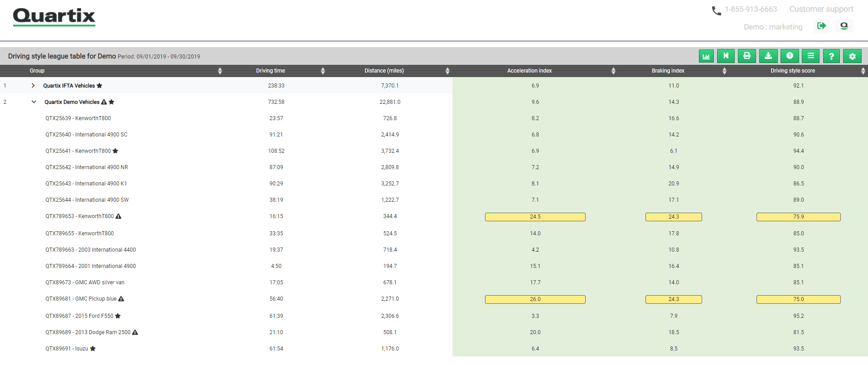Select vehicle QTX25643 - International 4900 K1
This screenshot has width=868, height=365.
coord(86,184)
